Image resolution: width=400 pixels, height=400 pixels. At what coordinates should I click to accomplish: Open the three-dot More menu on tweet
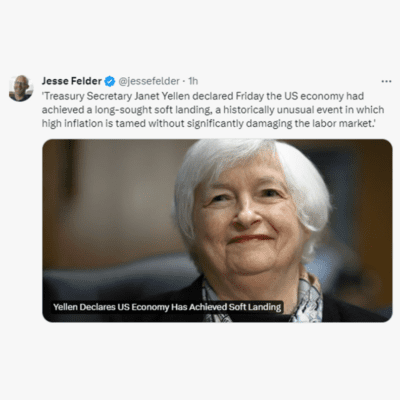pos(386,81)
